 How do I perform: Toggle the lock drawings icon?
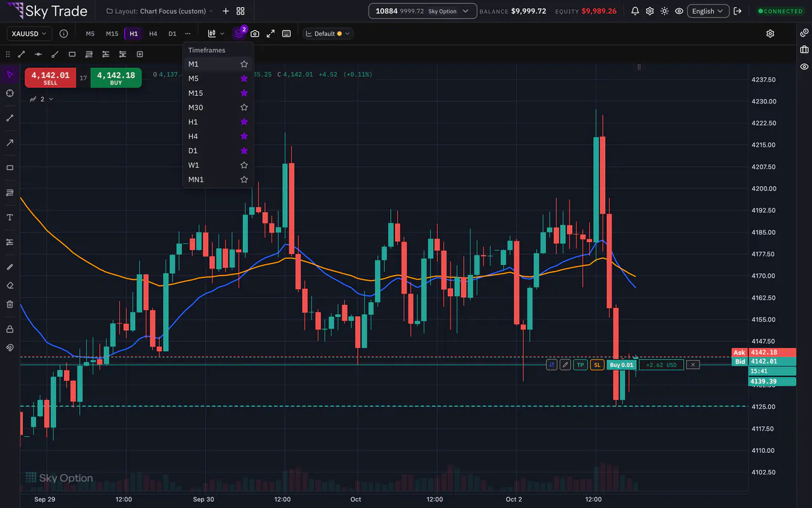pos(10,329)
